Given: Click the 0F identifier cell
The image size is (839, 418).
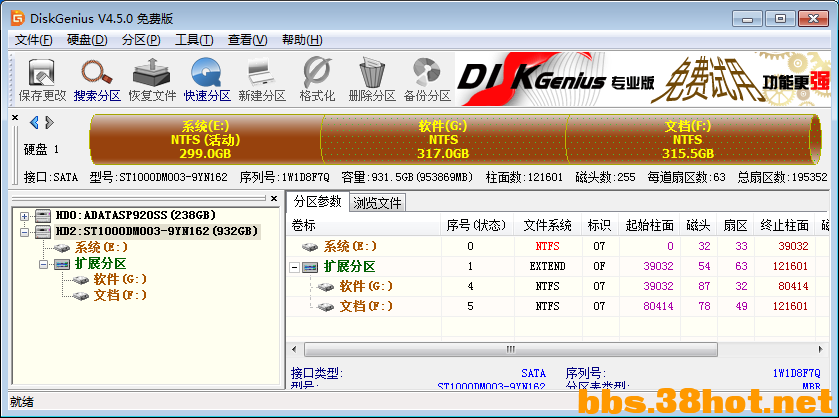Looking at the screenshot, I should pyautogui.click(x=599, y=267).
